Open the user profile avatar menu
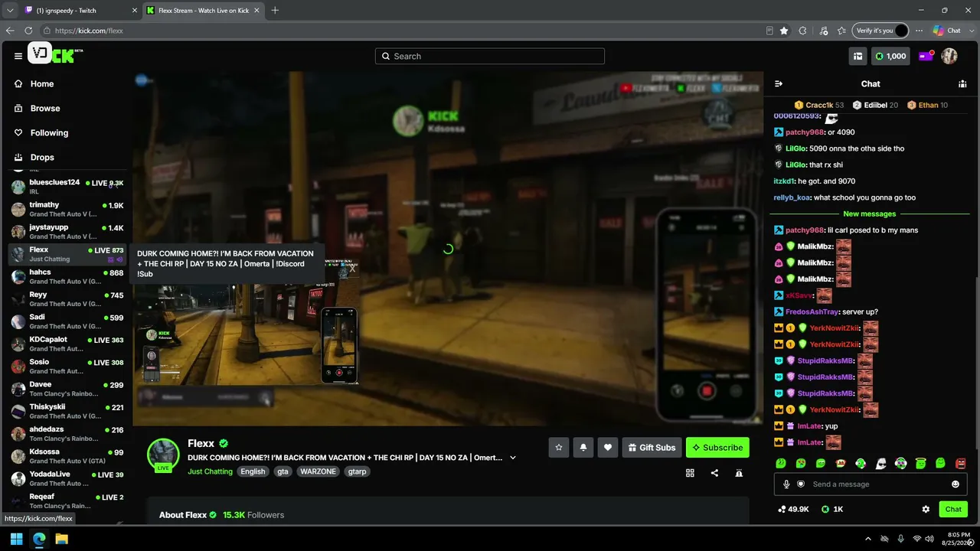The width and height of the screenshot is (980, 551). (949, 56)
